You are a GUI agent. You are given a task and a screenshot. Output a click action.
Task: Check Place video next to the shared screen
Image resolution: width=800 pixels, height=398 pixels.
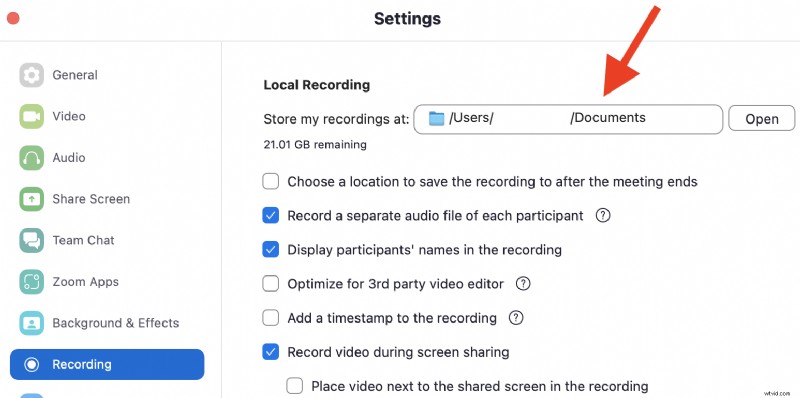[x=294, y=386]
